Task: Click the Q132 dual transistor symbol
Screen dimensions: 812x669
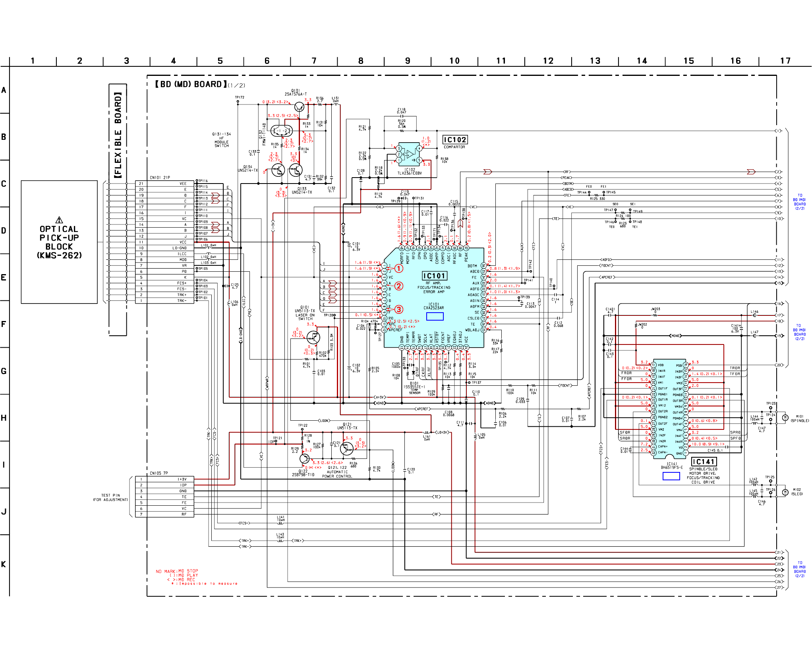Action: (x=282, y=131)
